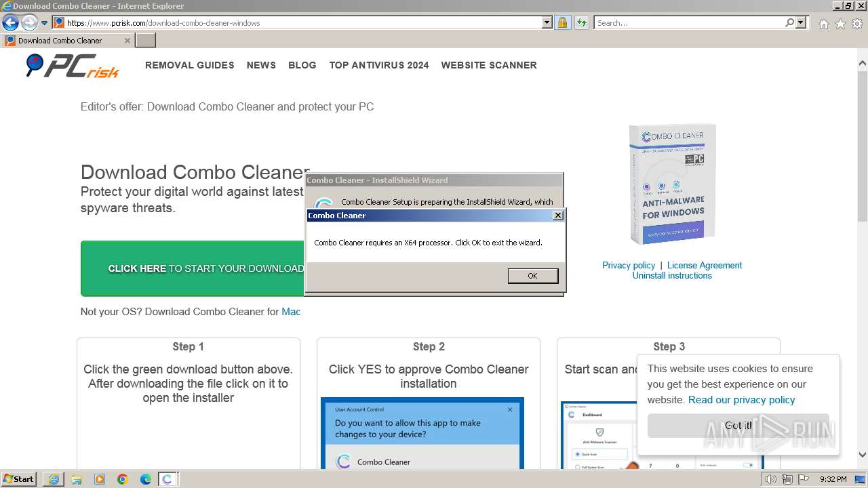Click OK in Combo Cleaner dialog
Screen dimensions: 868x488
[x=532, y=276]
